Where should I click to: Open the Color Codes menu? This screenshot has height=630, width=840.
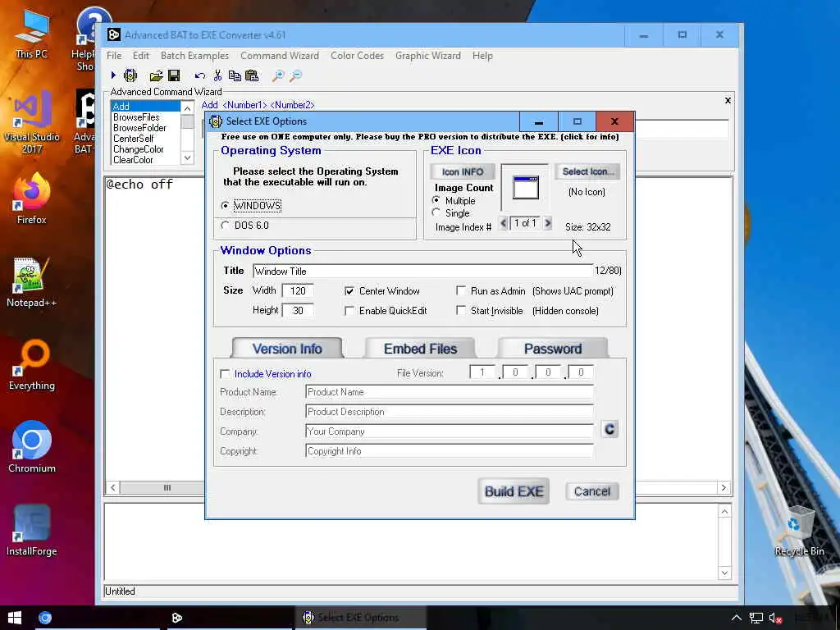(357, 56)
